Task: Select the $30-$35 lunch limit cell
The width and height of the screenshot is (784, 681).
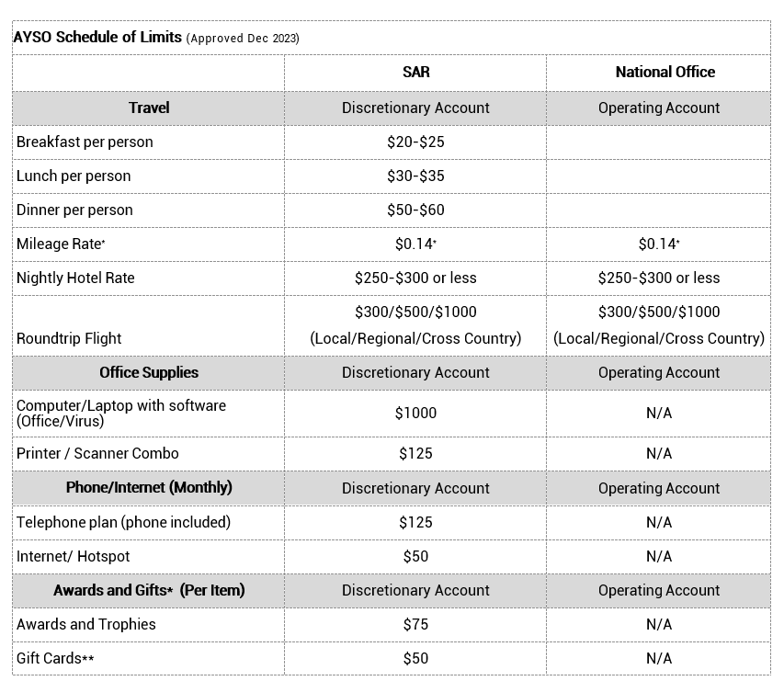Action: click(415, 176)
